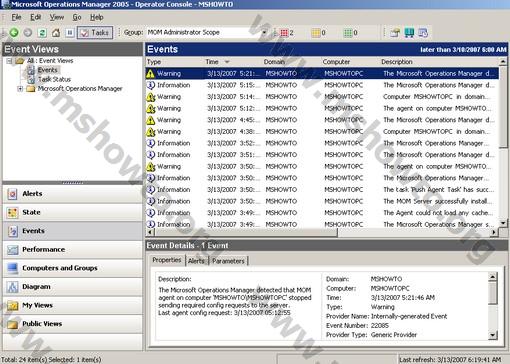Open the Group scope dropdown
510x364 pixels.
point(264,33)
